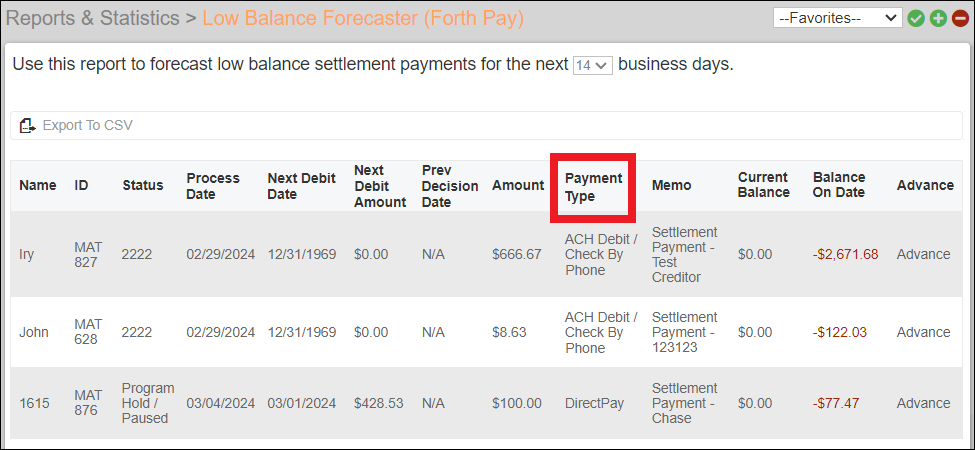Click the $428.53 next debit amount
Image resolution: width=975 pixels, height=450 pixels.
click(x=379, y=403)
